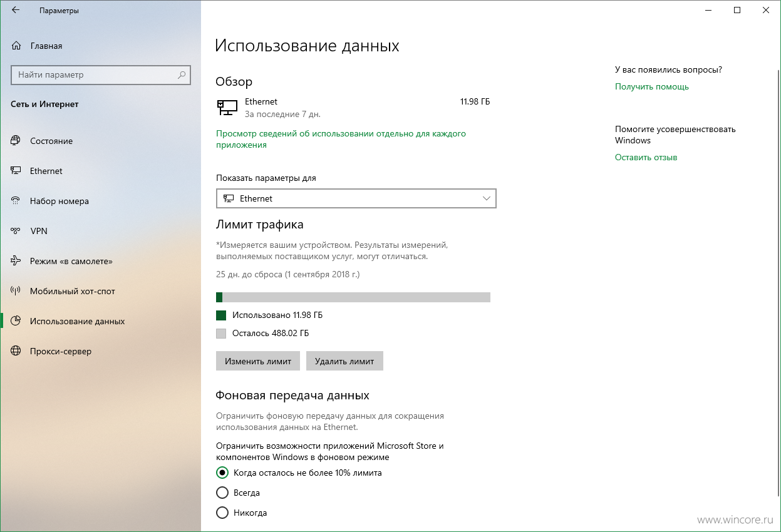Click the Изменить лимит button
781x532 pixels.
point(258,361)
